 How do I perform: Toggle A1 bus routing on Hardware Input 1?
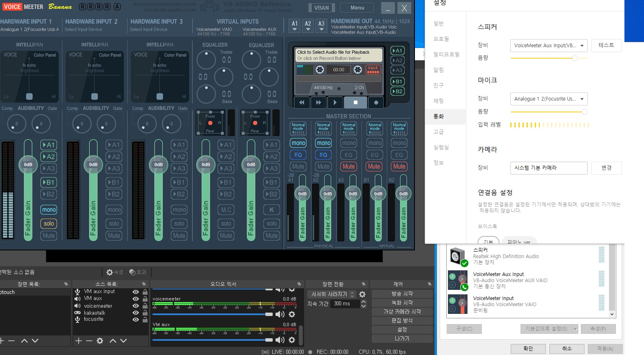point(49,145)
